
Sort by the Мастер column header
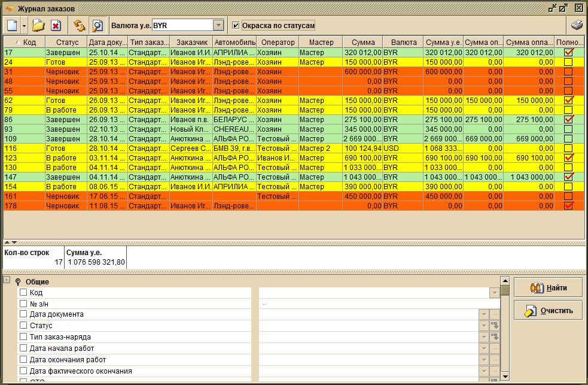pyautogui.click(x=321, y=43)
